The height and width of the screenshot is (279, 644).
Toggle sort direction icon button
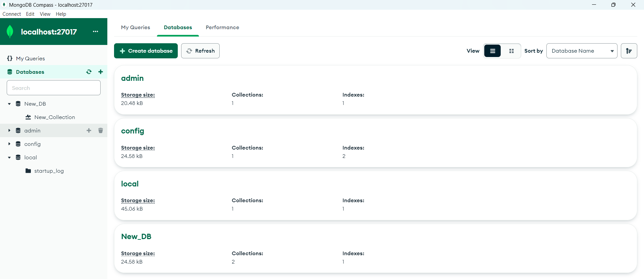coord(629,51)
